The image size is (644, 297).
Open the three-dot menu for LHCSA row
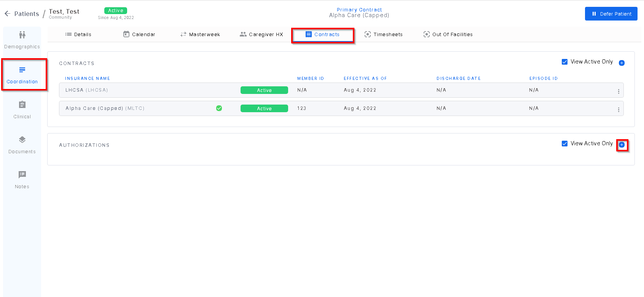(x=618, y=91)
